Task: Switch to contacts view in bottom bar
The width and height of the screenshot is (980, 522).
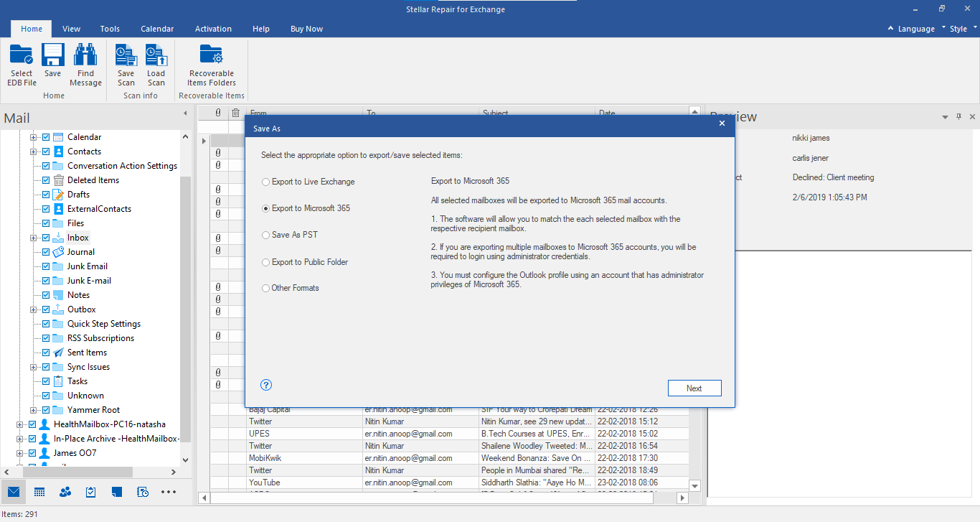Action: coord(65,492)
